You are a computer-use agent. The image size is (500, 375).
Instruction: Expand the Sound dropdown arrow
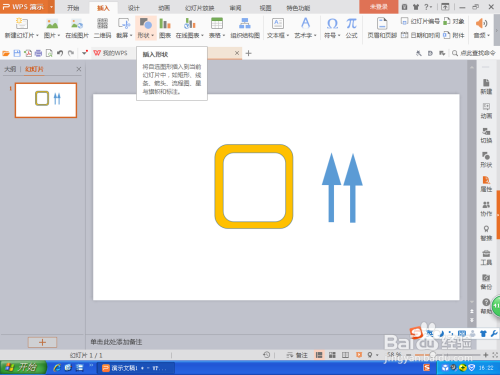tap(489, 35)
